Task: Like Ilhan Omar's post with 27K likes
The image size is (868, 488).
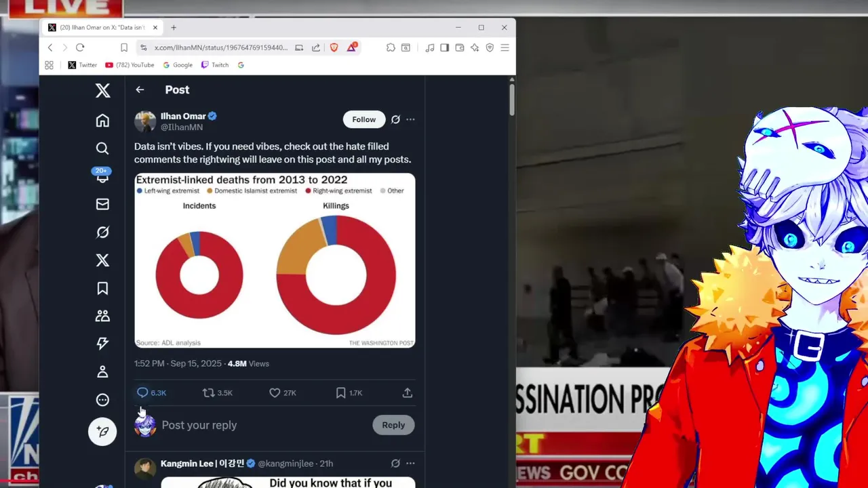Action: (282, 392)
